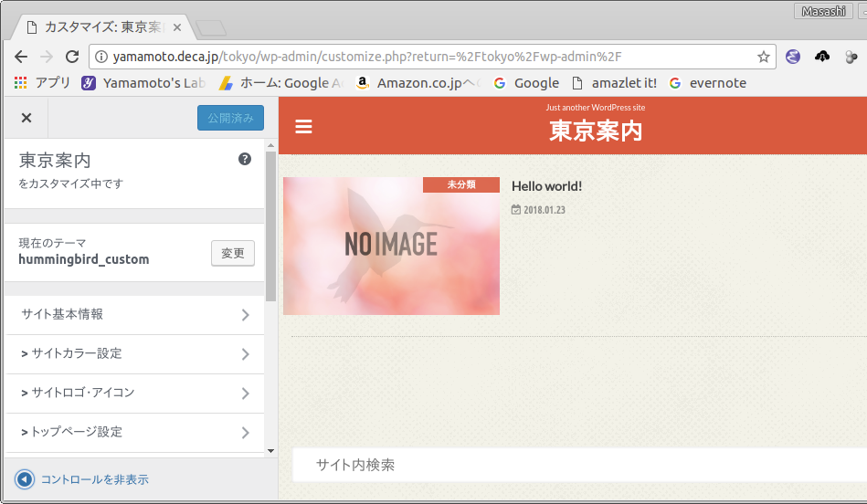
Task: Close the カスタマイズ browser tab
Action: click(177, 27)
